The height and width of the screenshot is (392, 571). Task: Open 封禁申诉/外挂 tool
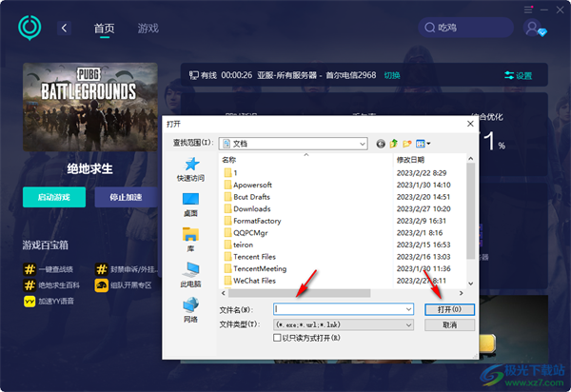[x=126, y=269]
